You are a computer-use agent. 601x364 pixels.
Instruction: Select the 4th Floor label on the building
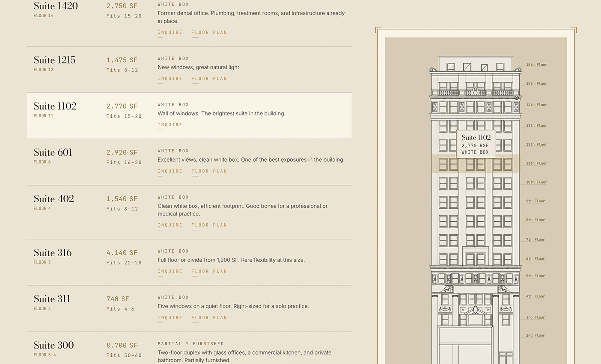tap(536, 296)
